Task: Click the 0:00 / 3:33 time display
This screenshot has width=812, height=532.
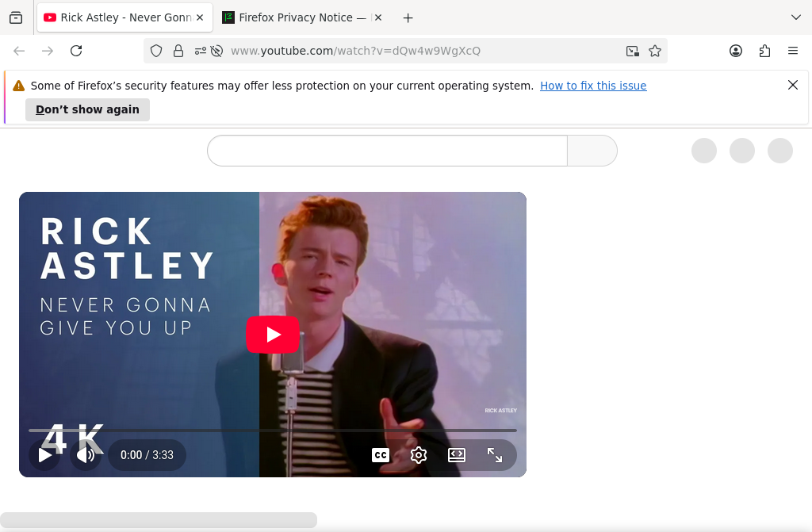Action: click(x=147, y=455)
